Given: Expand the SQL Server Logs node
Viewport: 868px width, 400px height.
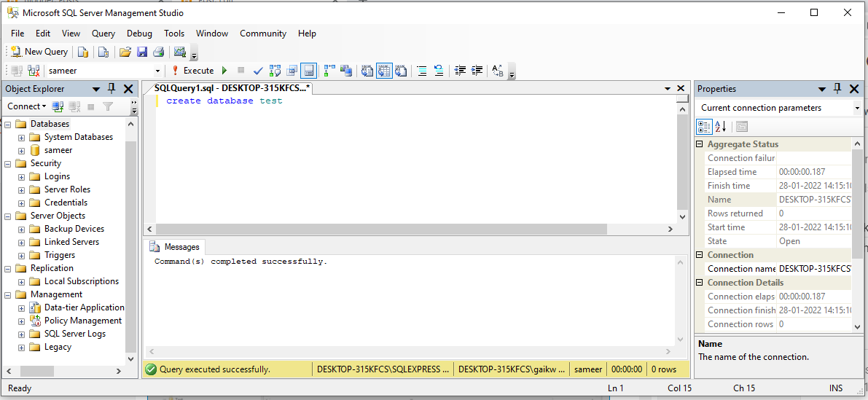Looking at the screenshot, I should (22, 334).
